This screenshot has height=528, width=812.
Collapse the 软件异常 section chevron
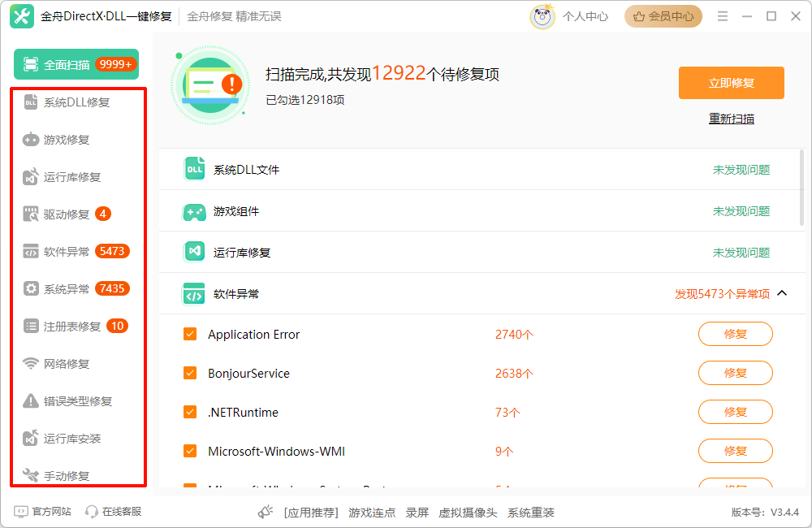[781, 293]
